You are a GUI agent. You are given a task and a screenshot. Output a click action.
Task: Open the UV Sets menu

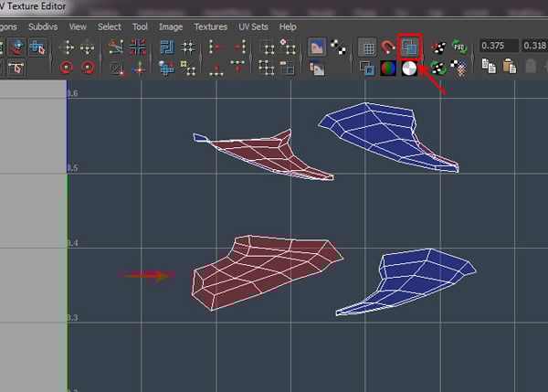click(x=253, y=26)
